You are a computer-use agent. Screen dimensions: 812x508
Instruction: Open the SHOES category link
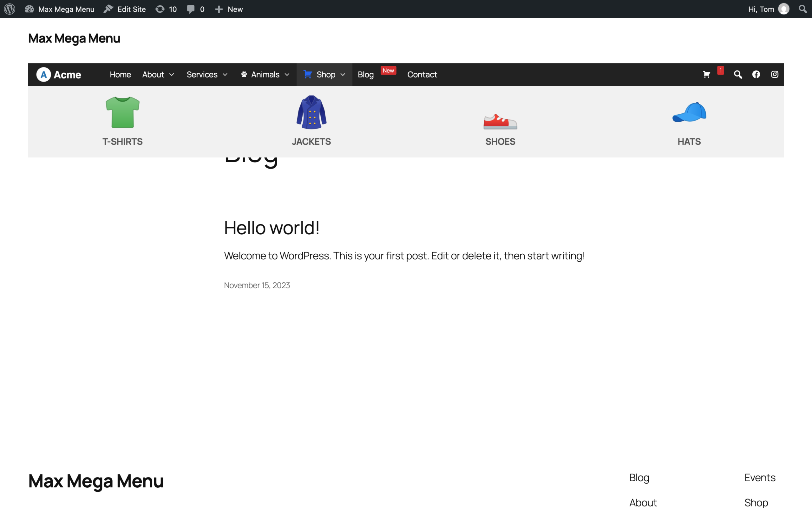500,142
